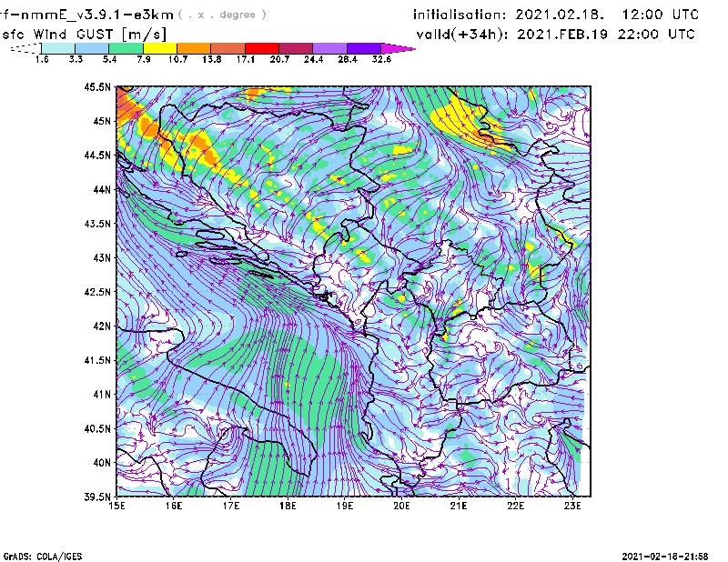Click the legend value 10.7
Image resolution: width=728 pixels, height=562 pixels.
point(177,59)
